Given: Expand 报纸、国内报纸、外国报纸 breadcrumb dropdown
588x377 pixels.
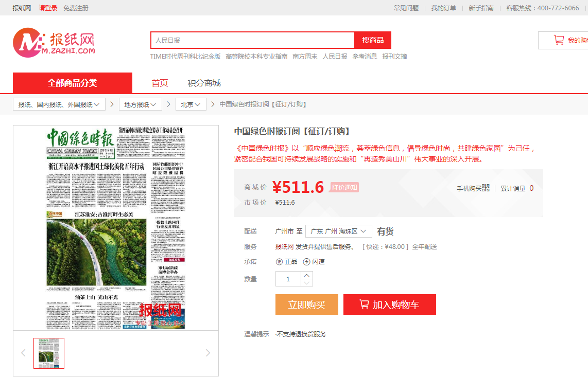Looking at the screenshot, I should pos(59,104).
